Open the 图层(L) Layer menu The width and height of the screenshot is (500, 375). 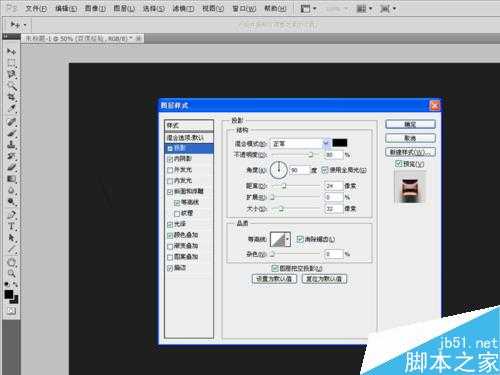pos(124,8)
